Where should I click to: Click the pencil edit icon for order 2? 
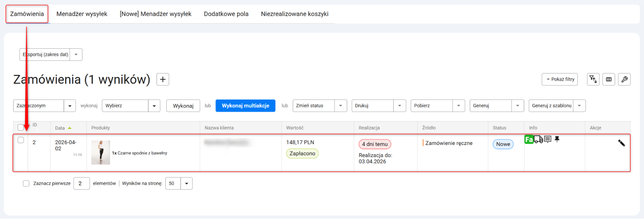[621, 143]
